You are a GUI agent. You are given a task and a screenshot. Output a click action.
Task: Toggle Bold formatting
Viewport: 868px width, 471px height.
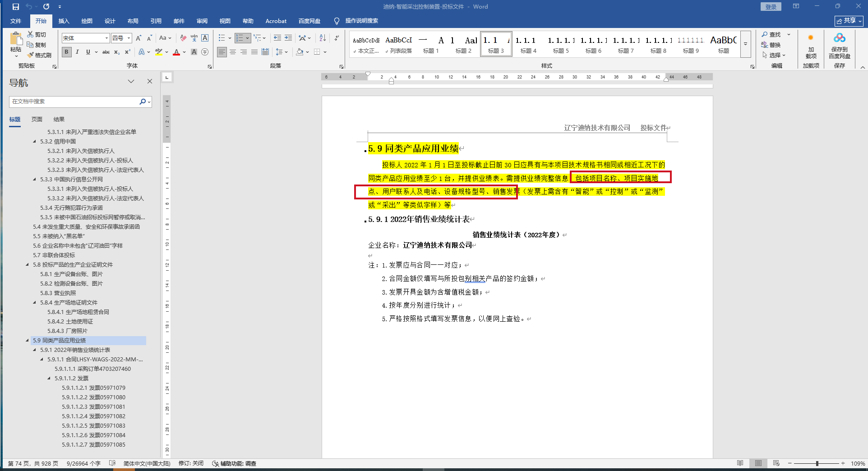coord(66,52)
